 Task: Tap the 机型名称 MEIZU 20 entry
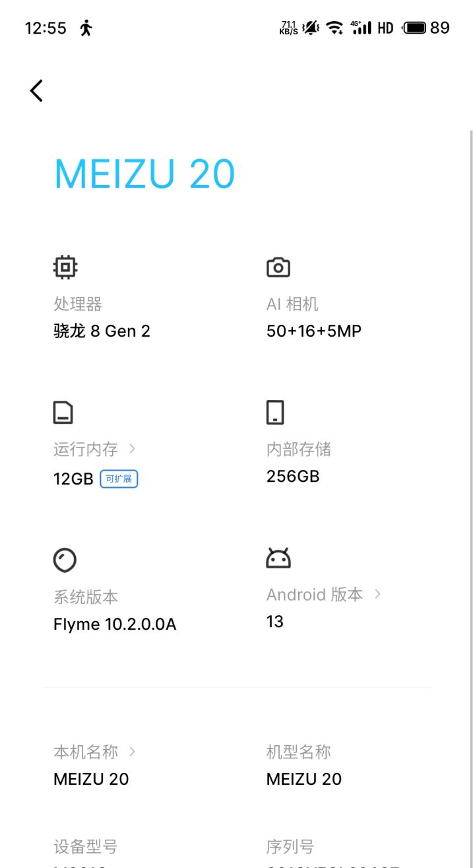click(304, 779)
